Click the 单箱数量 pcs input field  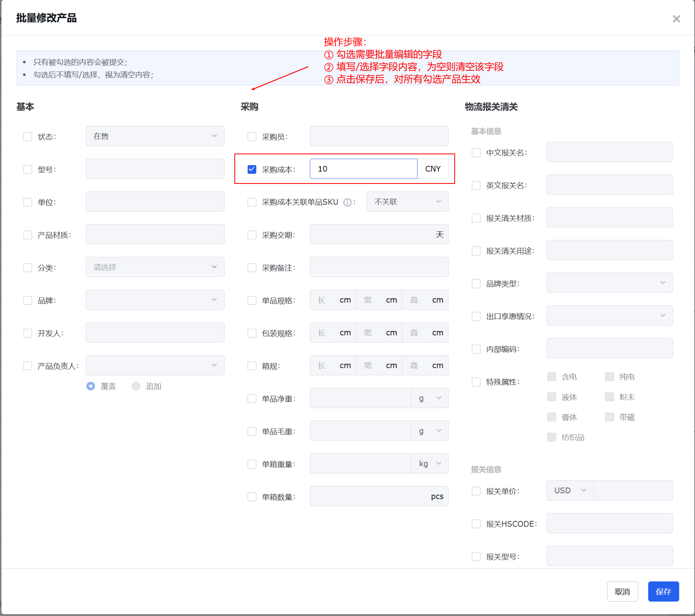coord(379,497)
